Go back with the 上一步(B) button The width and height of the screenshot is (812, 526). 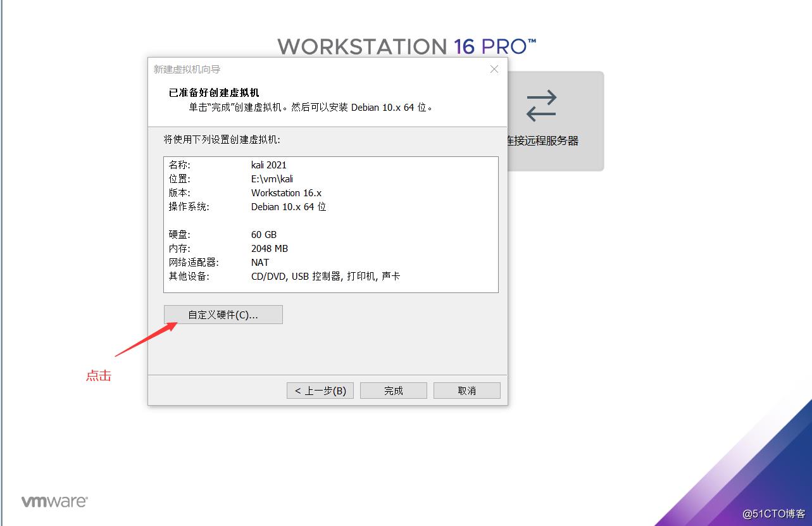coord(320,391)
